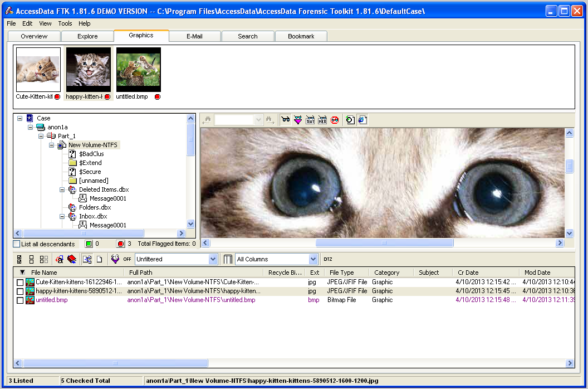Click the file list tree view icon

[x=87, y=259]
